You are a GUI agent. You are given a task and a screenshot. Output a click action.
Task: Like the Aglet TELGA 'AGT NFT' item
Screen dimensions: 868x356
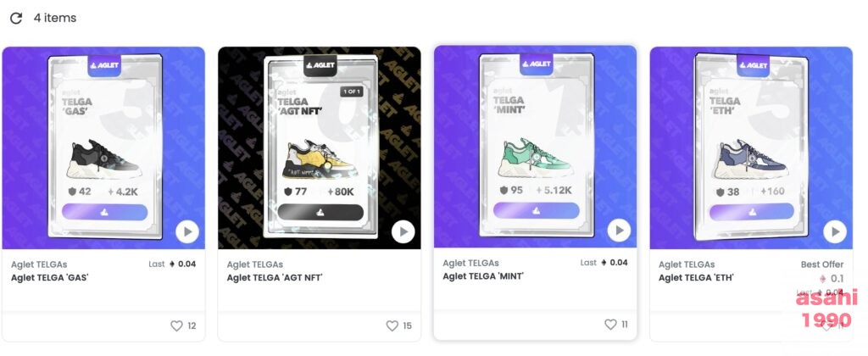pyautogui.click(x=392, y=326)
